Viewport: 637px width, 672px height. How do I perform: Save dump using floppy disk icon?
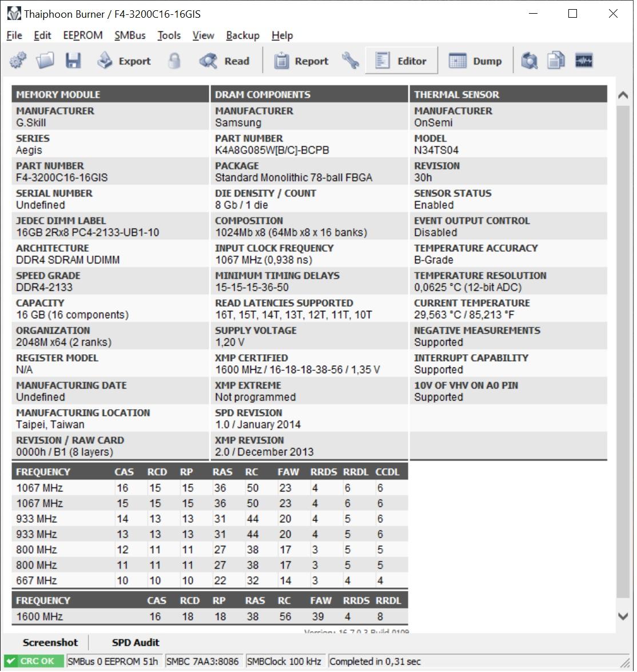73,61
